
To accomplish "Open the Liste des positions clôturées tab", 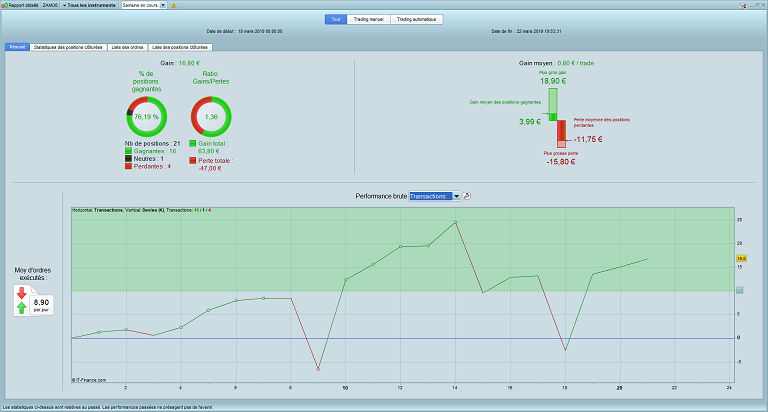I will coord(180,47).
